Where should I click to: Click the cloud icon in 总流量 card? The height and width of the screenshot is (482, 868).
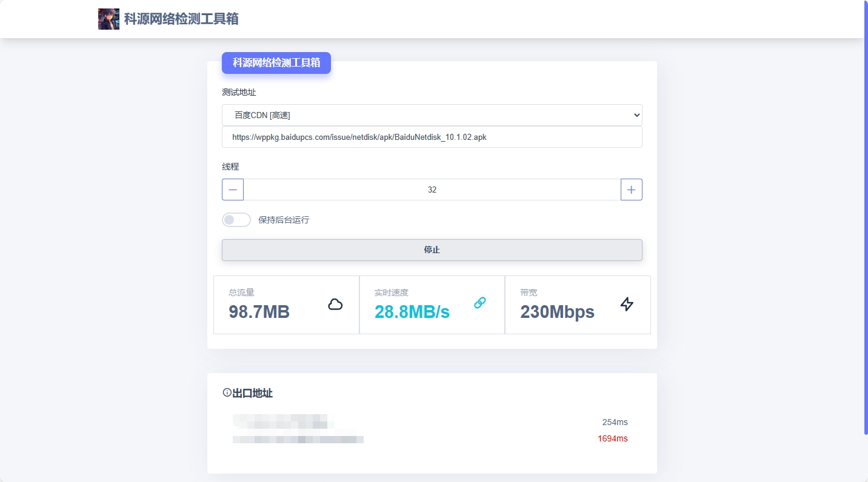[x=335, y=304]
